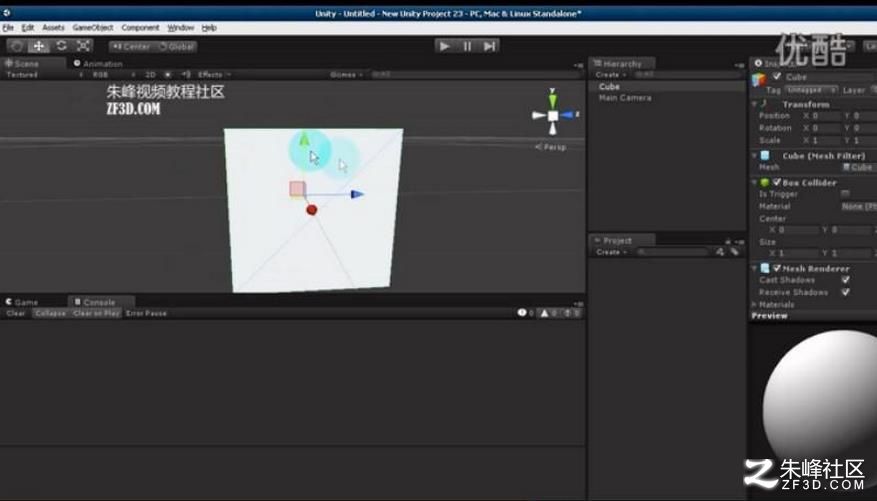Select the Scale tool in toolbar
Image resolution: width=877 pixels, height=501 pixels.
click(83, 46)
